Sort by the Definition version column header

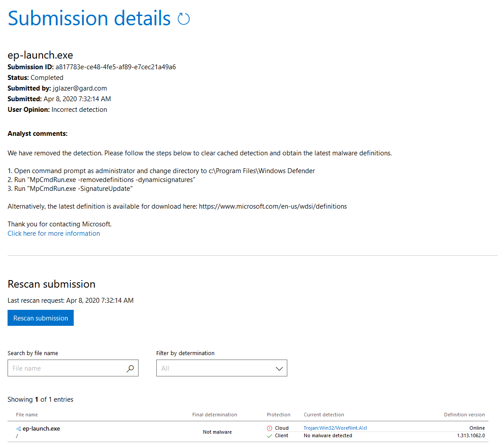464,415
